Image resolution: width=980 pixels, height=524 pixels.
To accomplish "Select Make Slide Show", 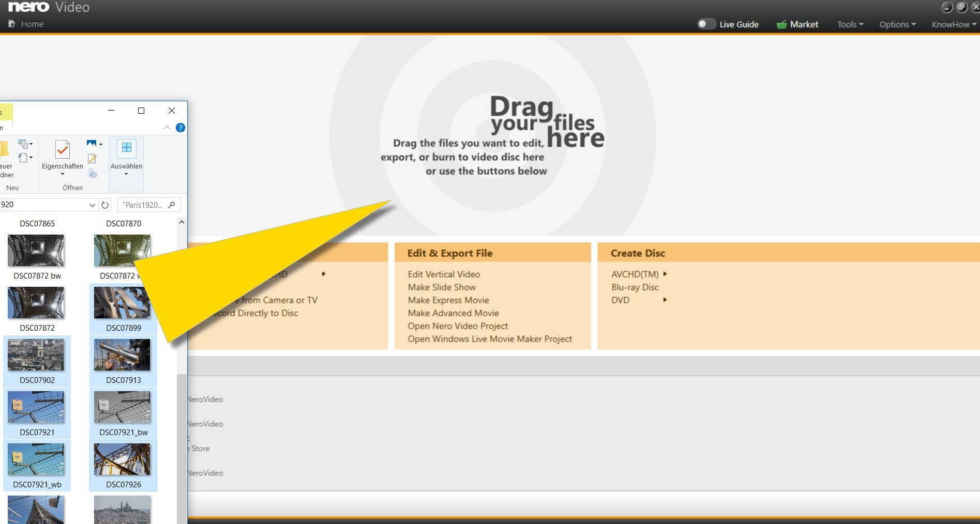I will click(442, 287).
